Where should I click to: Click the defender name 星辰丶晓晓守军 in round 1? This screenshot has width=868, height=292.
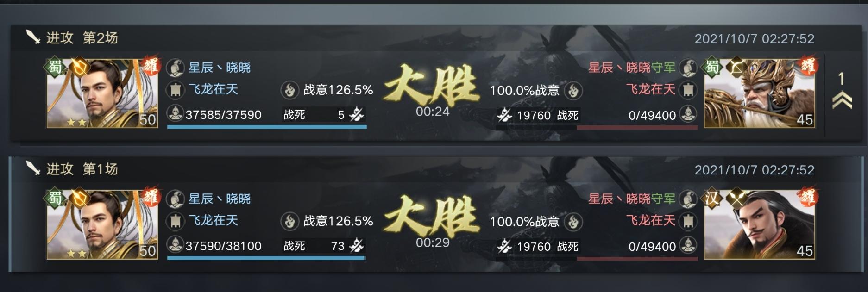click(632, 199)
